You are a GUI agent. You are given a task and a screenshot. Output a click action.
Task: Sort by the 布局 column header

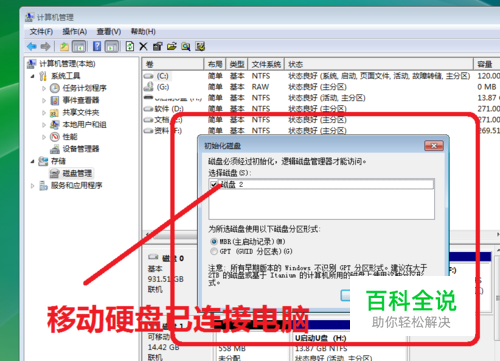click(215, 64)
